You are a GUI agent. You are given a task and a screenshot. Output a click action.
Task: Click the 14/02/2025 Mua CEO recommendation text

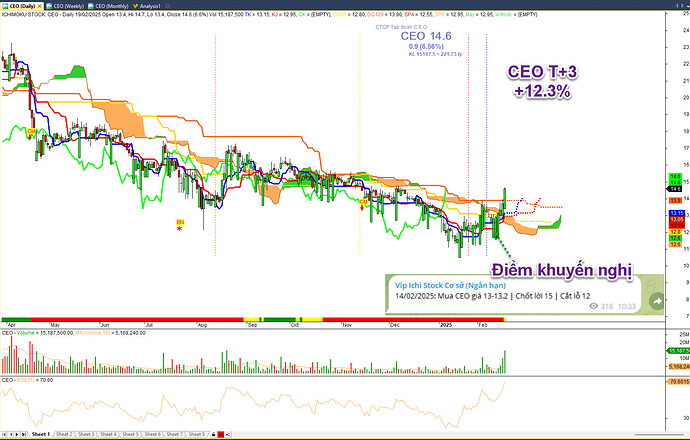[x=492, y=296]
